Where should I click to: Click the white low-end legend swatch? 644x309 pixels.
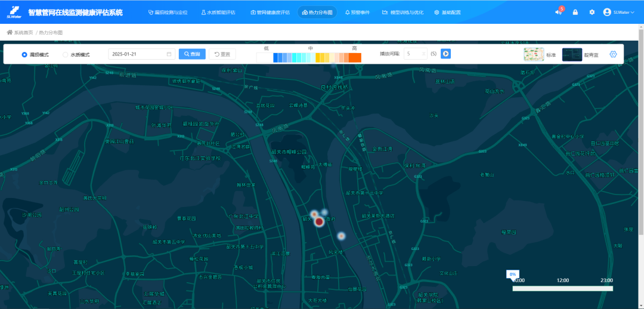[265, 58]
